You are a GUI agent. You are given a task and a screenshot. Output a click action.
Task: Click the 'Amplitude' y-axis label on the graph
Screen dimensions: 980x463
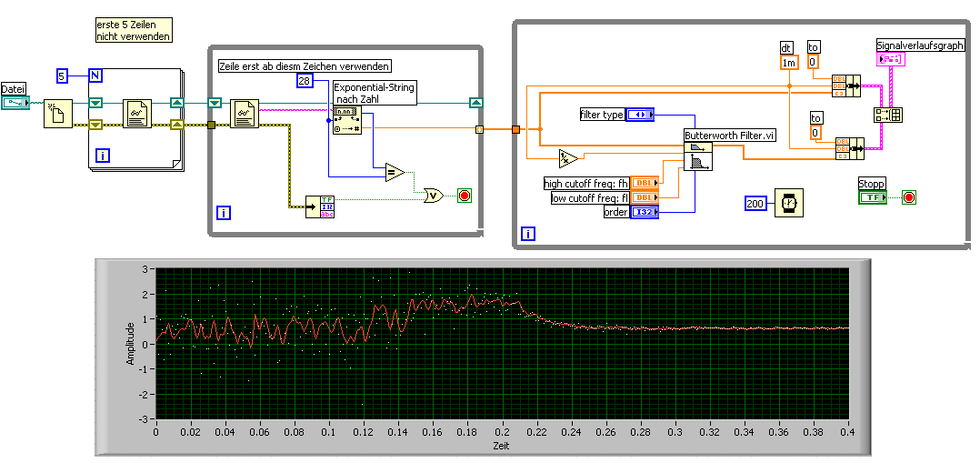click(x=131, y=344)
